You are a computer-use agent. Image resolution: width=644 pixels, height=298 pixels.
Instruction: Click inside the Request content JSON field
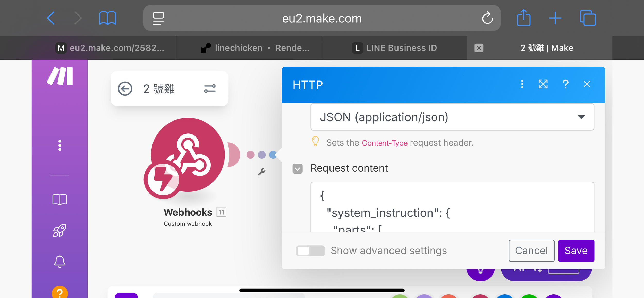(452, 206)
